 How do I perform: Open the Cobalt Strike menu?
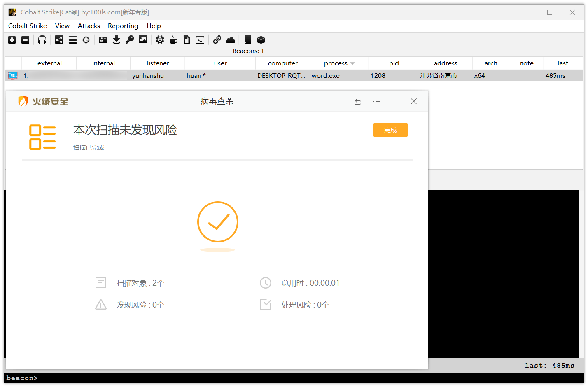[x=28, y=26]
